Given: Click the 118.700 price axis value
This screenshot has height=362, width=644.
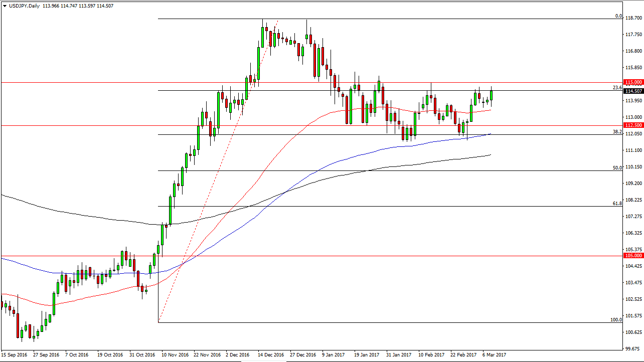Looking at the screenshot, I should (634, 18).
